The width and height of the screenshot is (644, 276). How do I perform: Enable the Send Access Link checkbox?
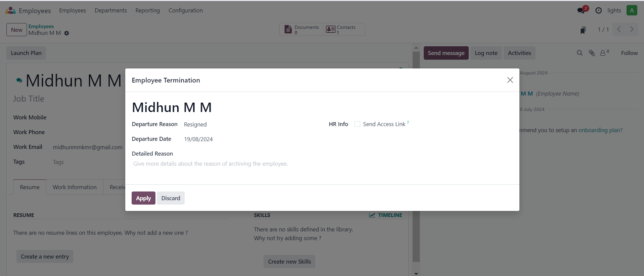pyautogui.click(x=357, y=124)
